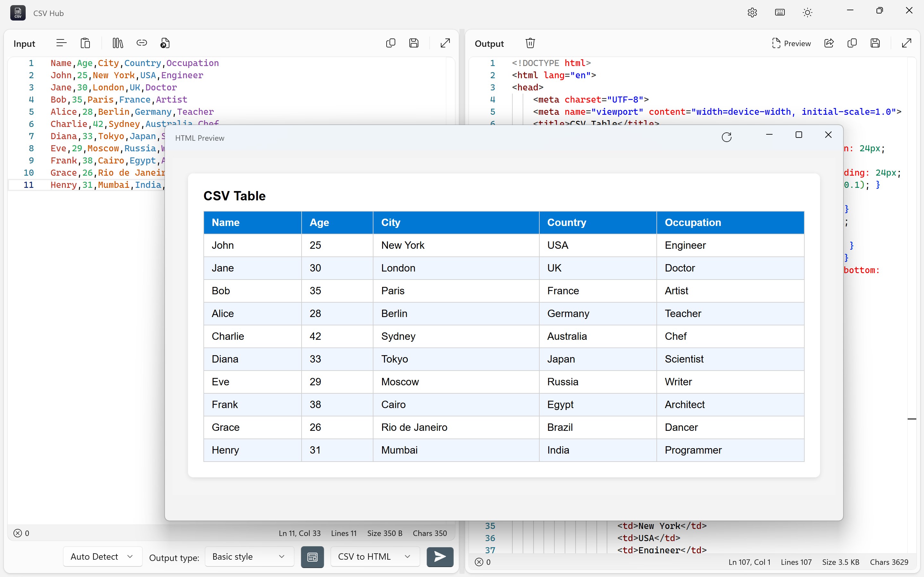Open the Auto Detect format dropdown
Image resolution: width=924 pixels, height=577 pixels.
click(102, 556)
